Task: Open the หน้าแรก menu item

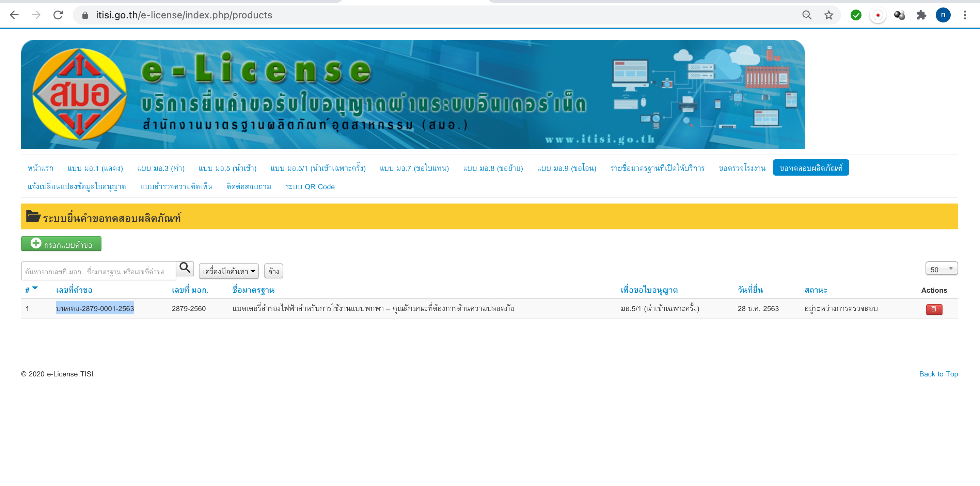Action: [x=40, y=168]
